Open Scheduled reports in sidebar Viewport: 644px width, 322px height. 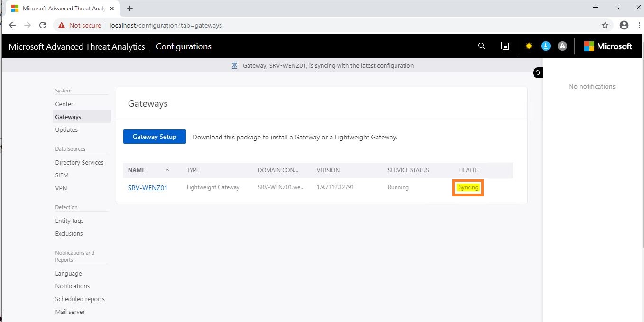pos(80,299)
